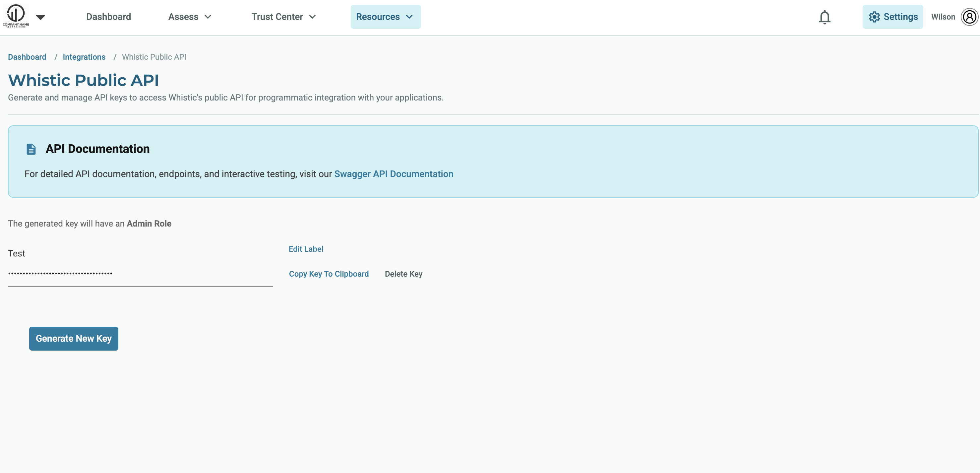Image resolution: width=980 pixels, height=473 pixels.
Task: Click the Admin Role text
Action: [149, 223]
